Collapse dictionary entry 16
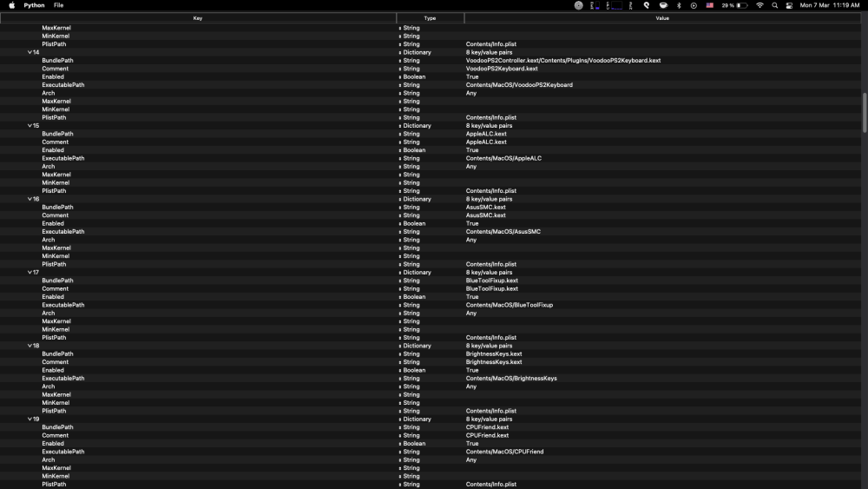The image size is (868, 489). (30, 199)
